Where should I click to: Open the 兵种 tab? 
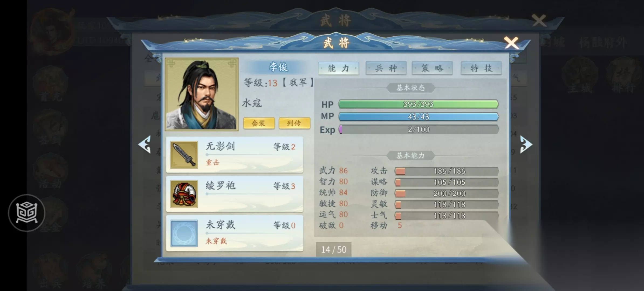pyautogui.click(x=386, y=68)
